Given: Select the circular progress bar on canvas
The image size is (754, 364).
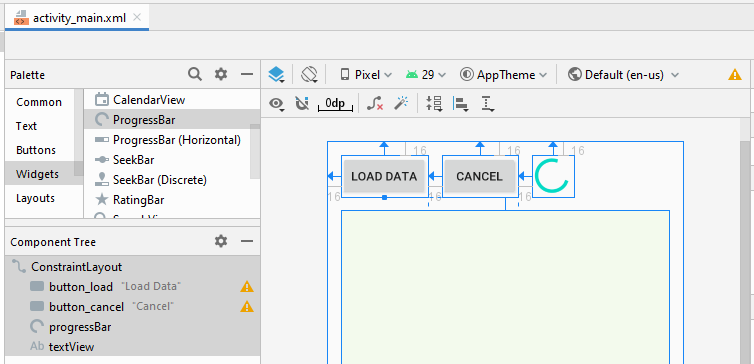Looking at the screenshot, I should [x=553, y=176].
